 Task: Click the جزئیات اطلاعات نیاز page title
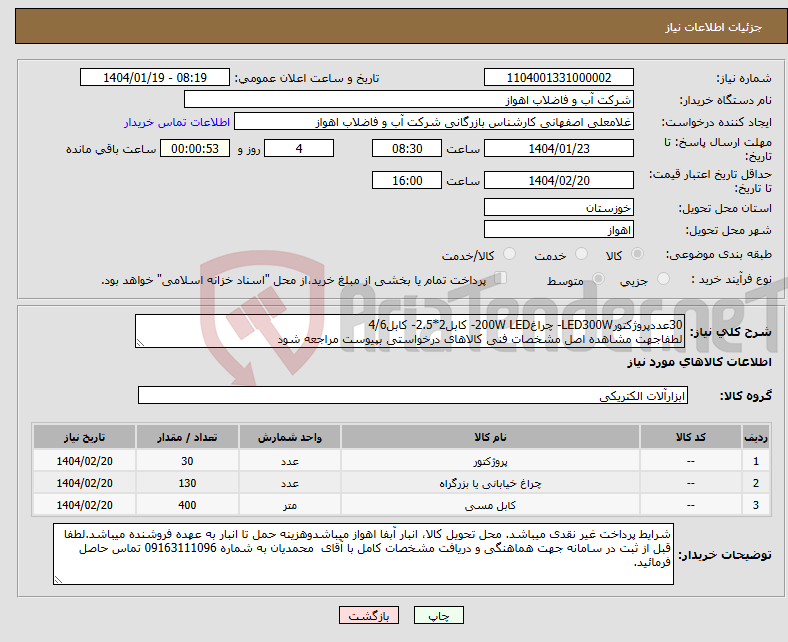(x=713, y=27)
